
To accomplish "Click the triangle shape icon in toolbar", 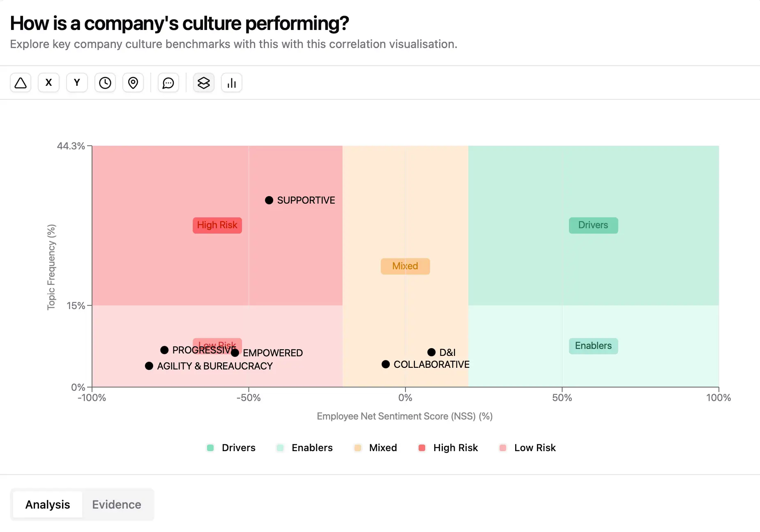I will (x=21, y=83).
